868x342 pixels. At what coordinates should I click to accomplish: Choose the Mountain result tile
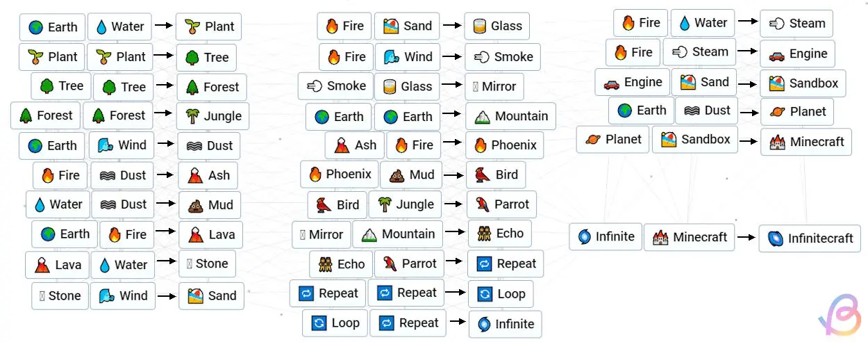tap(511, 116)
